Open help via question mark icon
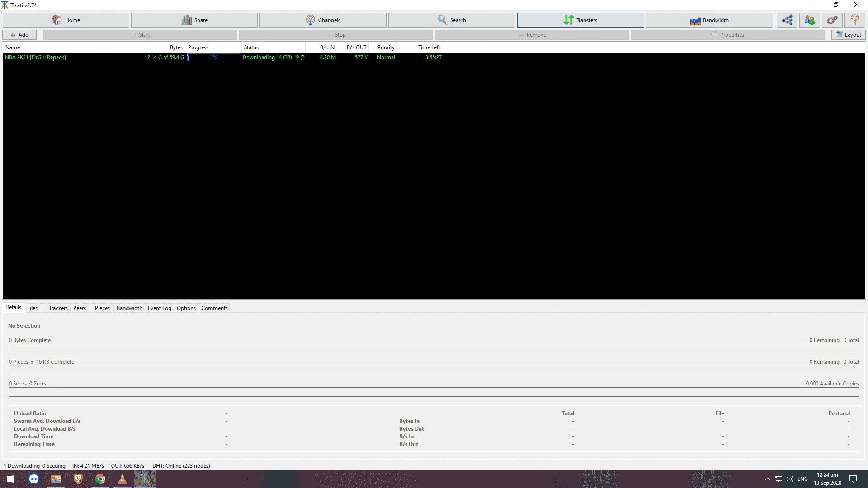Screen dimensions: 868x488 855,20
